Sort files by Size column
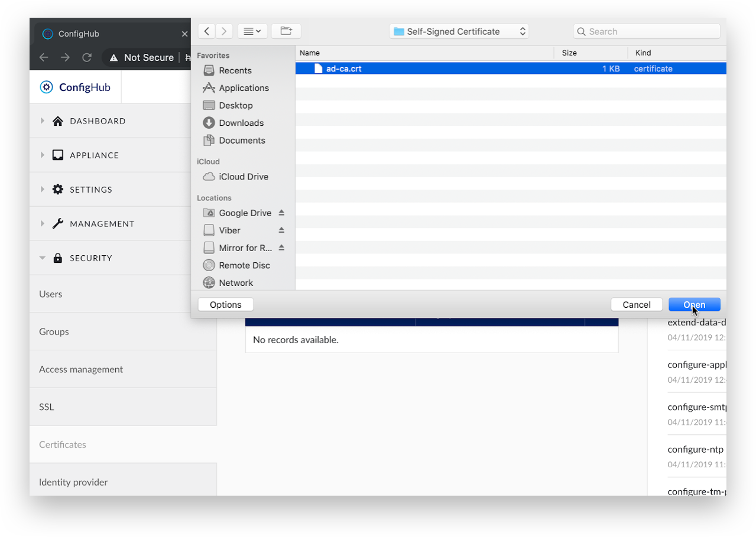This screenshot has height=537, width=756. [590, 53]
